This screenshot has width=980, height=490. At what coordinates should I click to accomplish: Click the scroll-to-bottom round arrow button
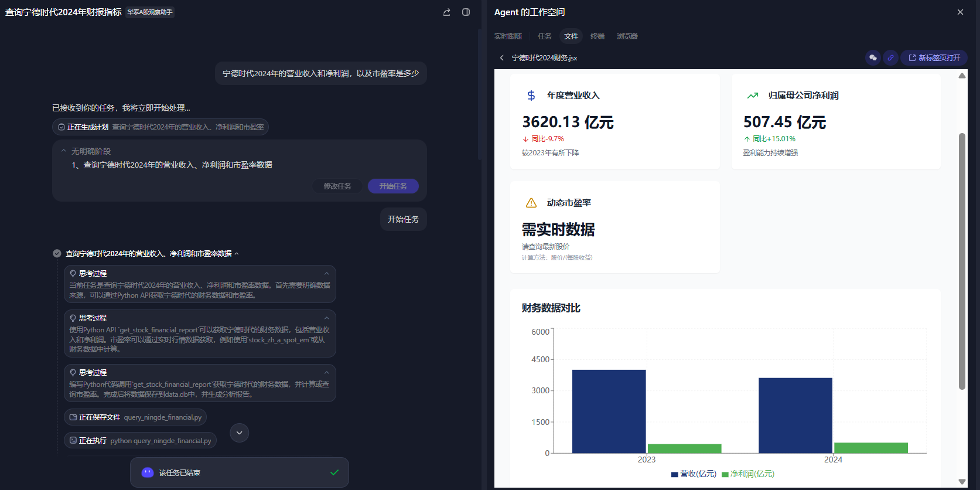coord(239,433)
